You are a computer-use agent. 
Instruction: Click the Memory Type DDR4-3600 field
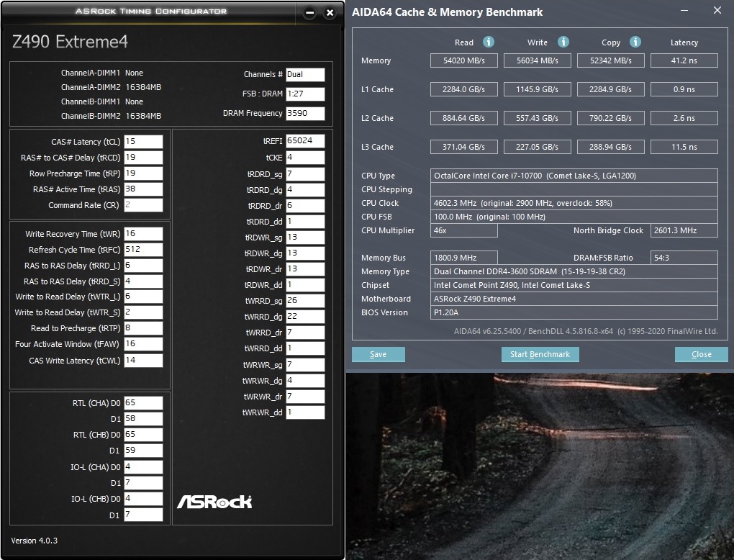574,271
